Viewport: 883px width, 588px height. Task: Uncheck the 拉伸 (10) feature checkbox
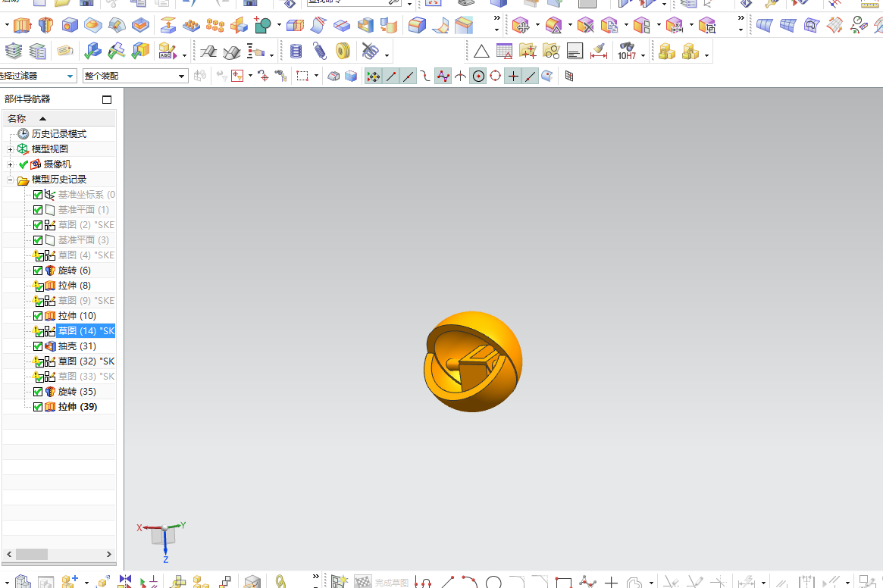click(x=38, y=316)
